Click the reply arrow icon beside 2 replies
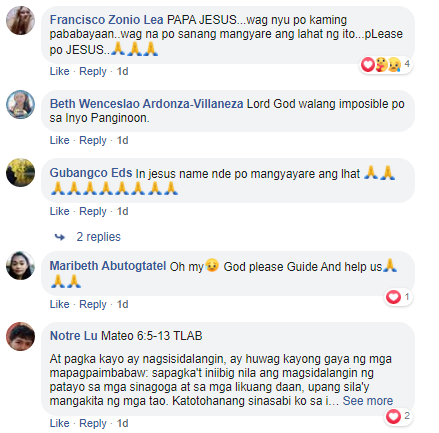 click(x=60, y=237)
